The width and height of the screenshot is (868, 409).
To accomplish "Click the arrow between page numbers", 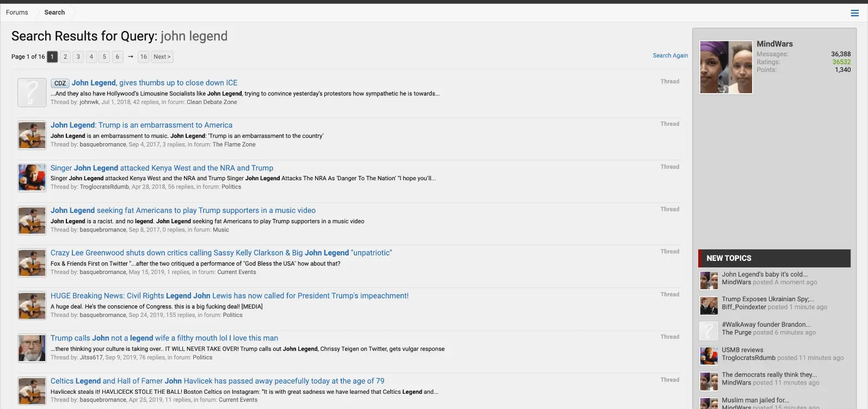I will (131, 57).
